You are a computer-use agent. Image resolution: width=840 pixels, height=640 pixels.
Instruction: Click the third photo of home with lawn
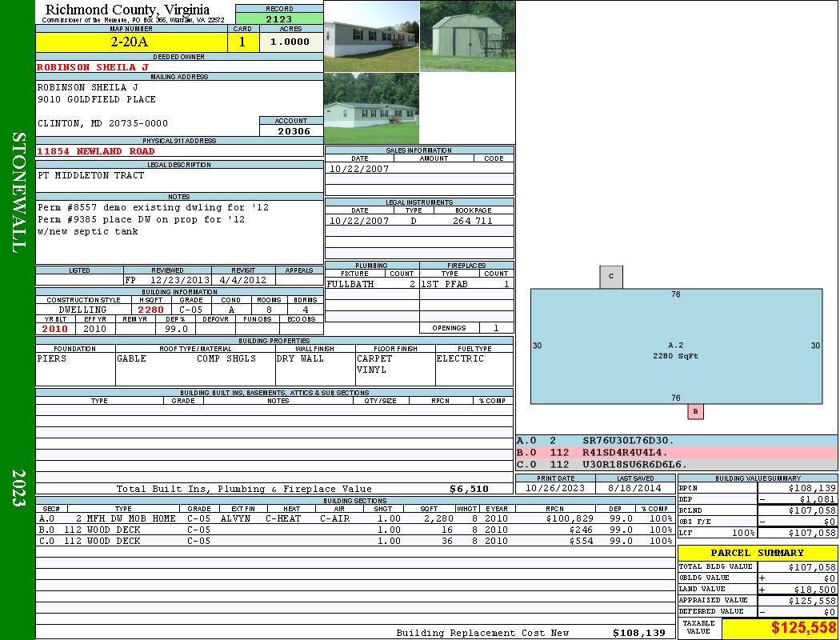point(371,108)
